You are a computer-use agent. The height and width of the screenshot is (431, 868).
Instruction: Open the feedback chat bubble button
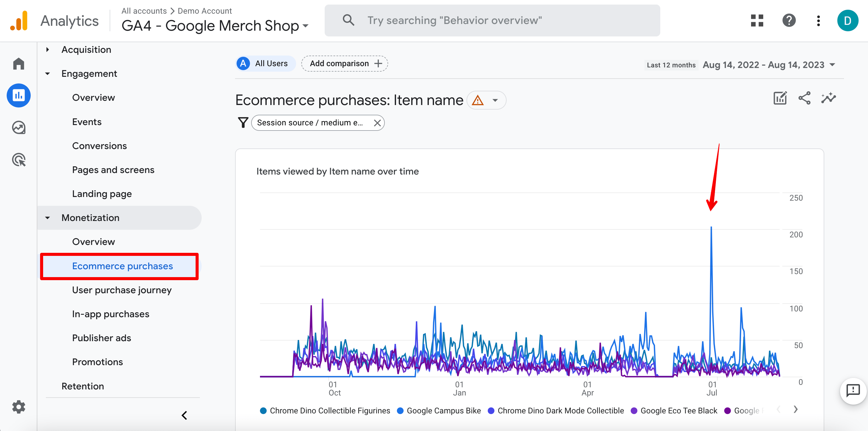pyautogui.click(x=853, y=391)
